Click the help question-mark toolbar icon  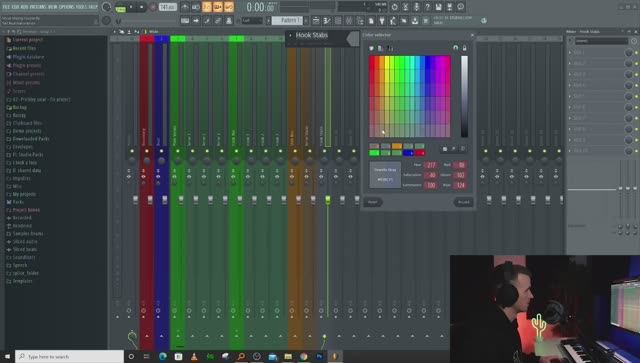[427, 7]
